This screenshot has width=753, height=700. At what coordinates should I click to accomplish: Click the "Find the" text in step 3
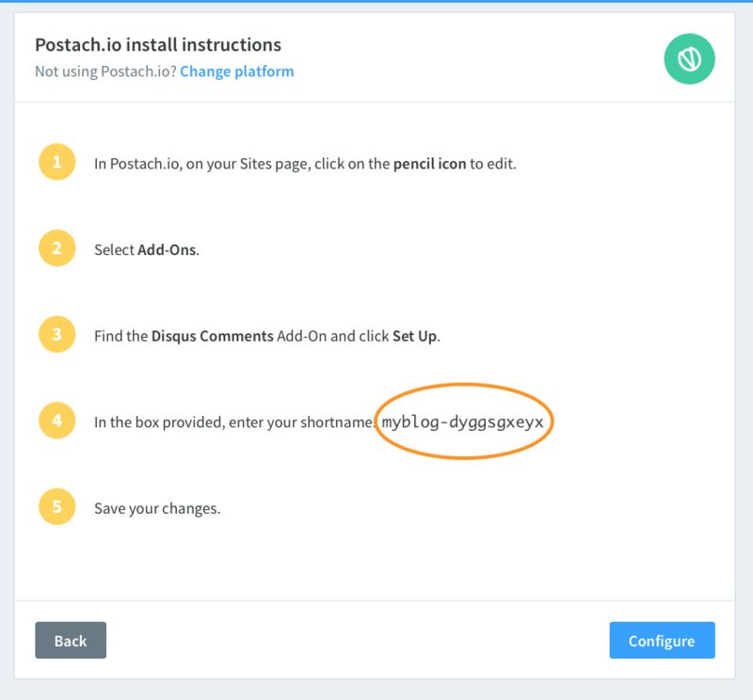click(120, 336)
